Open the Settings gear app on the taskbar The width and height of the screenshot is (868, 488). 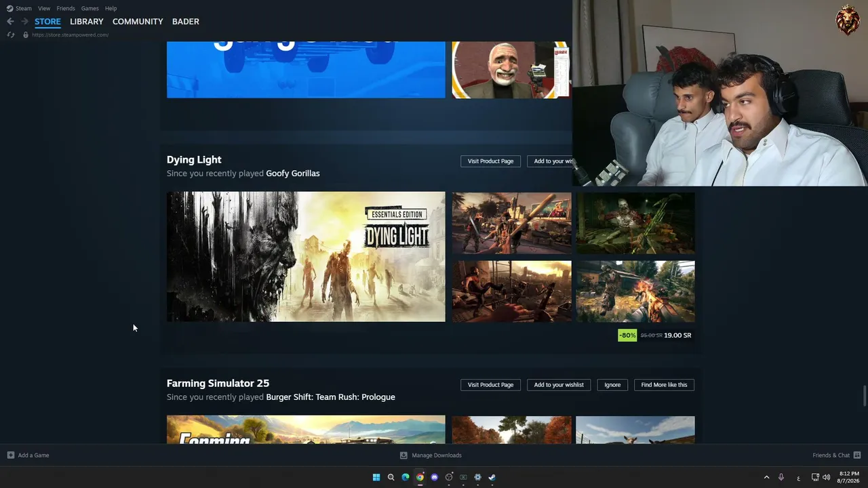click(x=477, y=477)
